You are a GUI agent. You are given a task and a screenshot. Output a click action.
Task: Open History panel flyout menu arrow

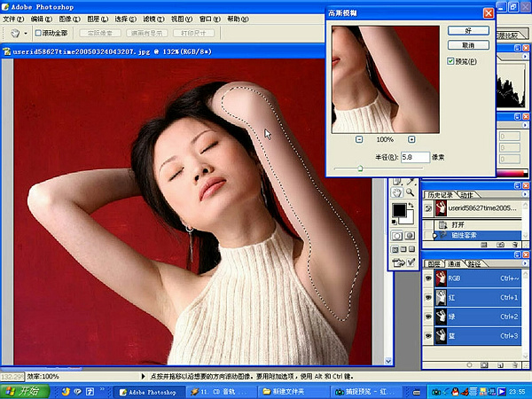point(525,194)
